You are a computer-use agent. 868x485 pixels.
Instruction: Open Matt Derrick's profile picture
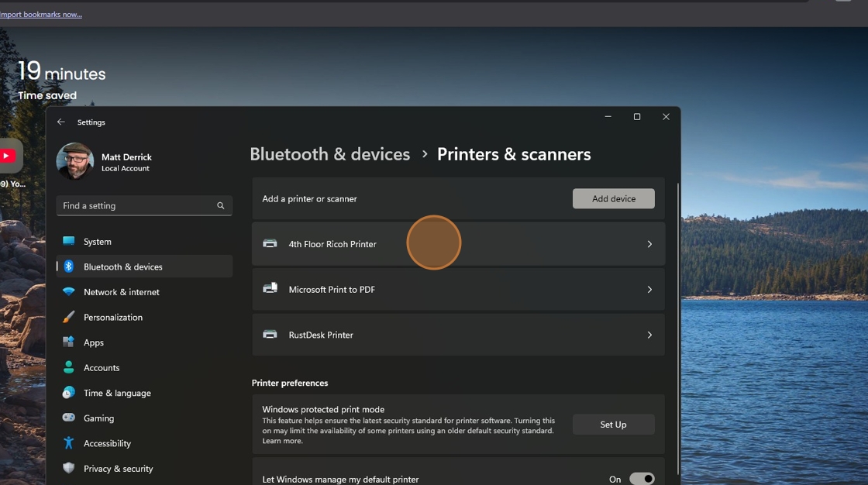tap(74, 161)
